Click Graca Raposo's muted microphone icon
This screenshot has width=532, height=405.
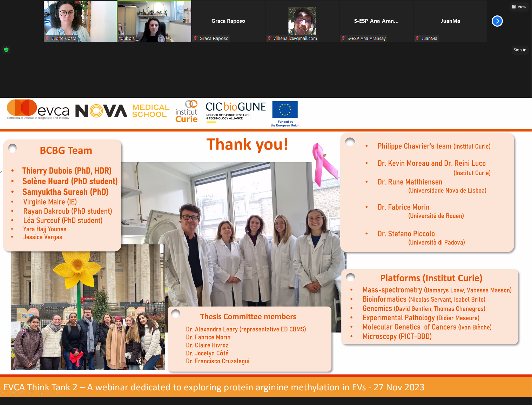195,39
